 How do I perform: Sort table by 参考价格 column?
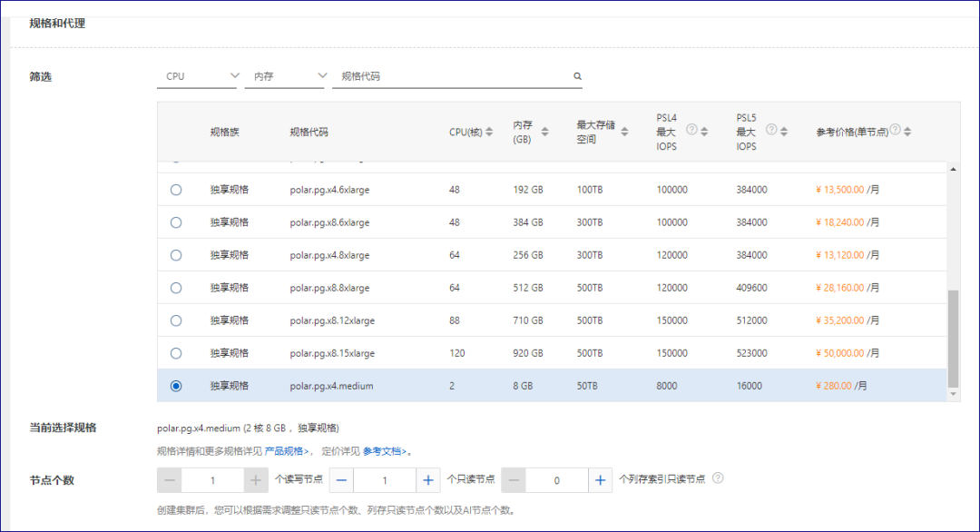point(907,129)
